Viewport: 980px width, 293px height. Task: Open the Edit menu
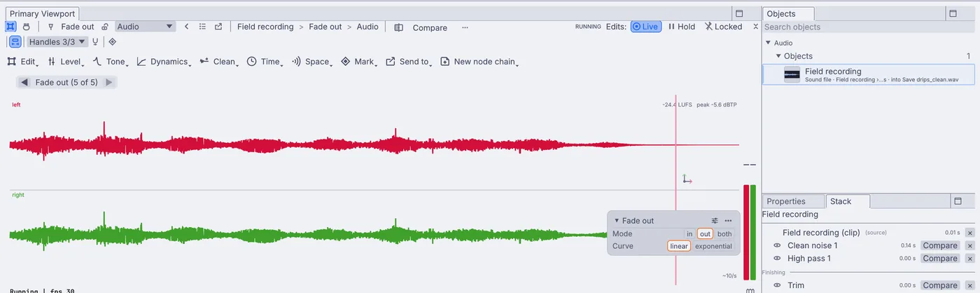point(22,62)
